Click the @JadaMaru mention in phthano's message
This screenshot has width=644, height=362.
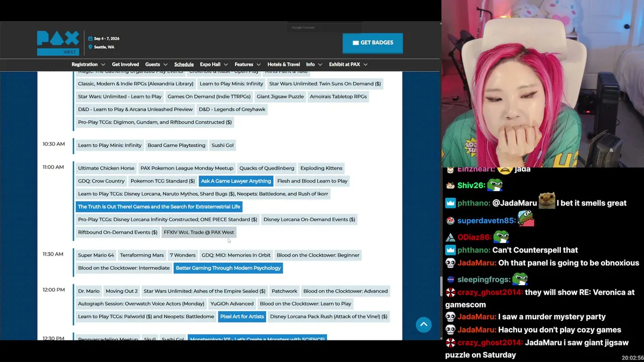tap(515, 203)
